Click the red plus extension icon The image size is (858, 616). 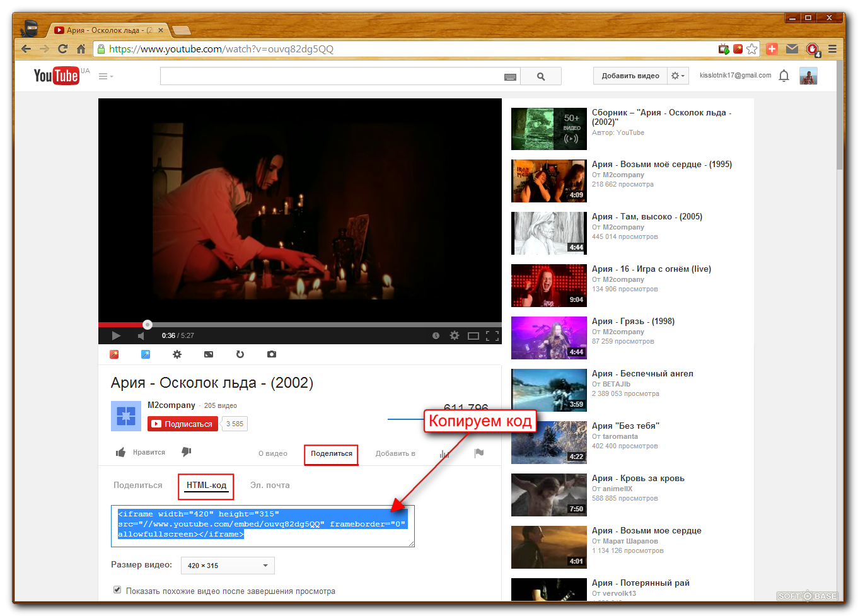pos(772,49)
